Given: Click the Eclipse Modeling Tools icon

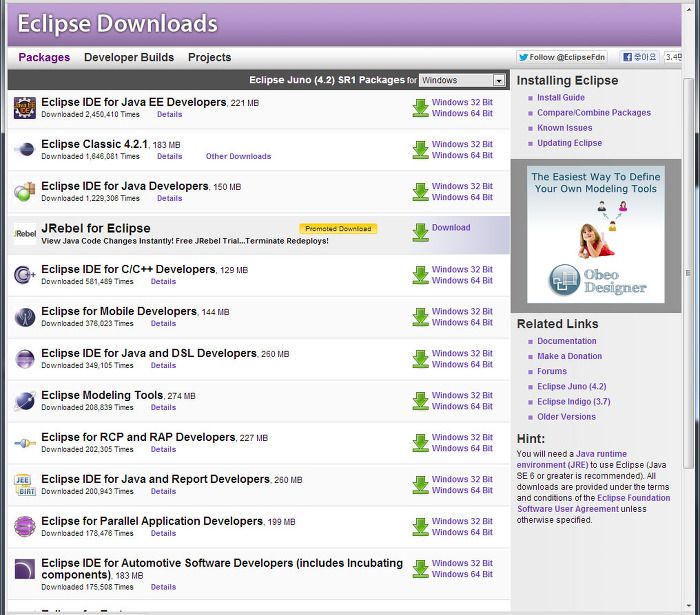Looking at the screenshot, I should 25,401.
